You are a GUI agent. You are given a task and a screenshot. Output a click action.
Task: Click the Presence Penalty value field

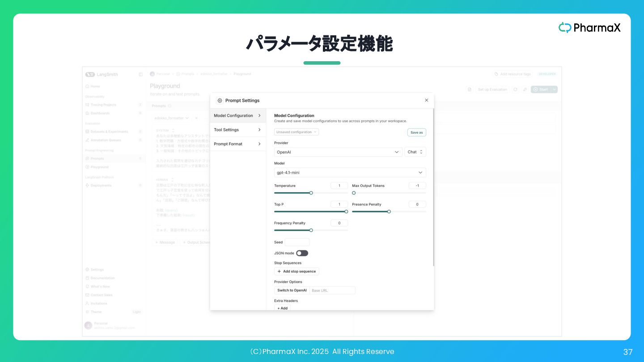tap(417, 204)
